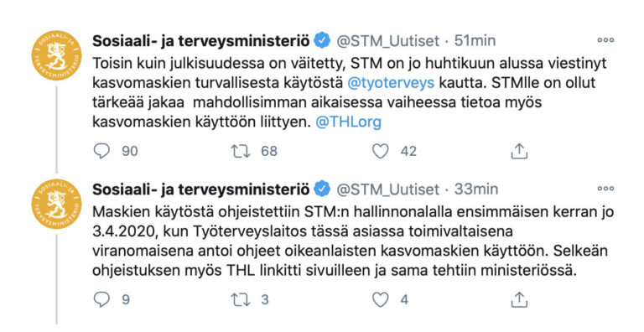
Task: Open Sosiaali- ja terveysministeriö name on first tweet
Action: pyautogui.click(x=201, y=41)
